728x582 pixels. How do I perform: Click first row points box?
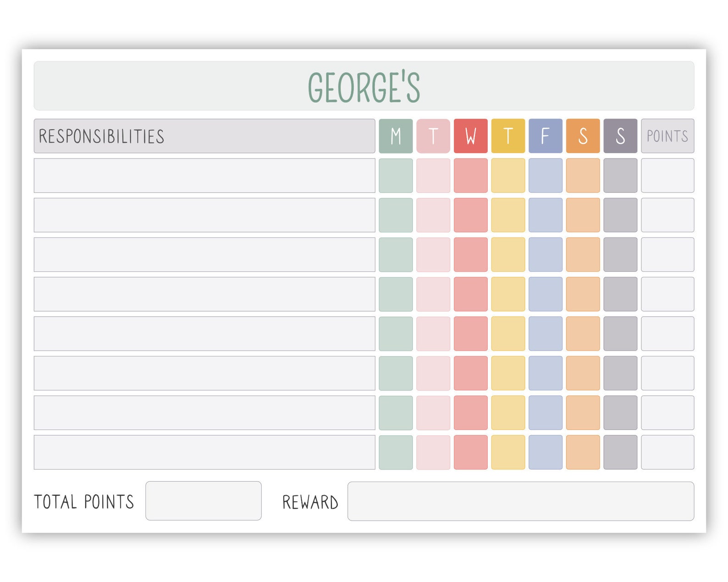(x=667, y=176)
